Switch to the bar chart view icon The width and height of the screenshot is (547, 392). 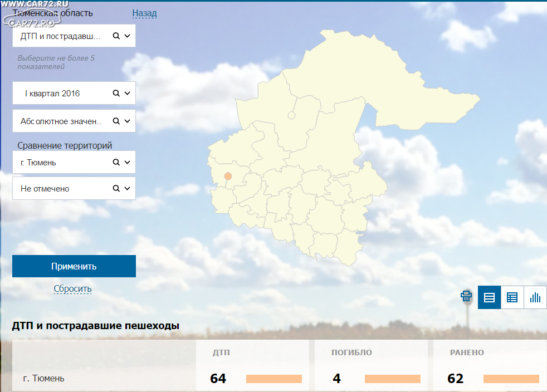(535, 297)
